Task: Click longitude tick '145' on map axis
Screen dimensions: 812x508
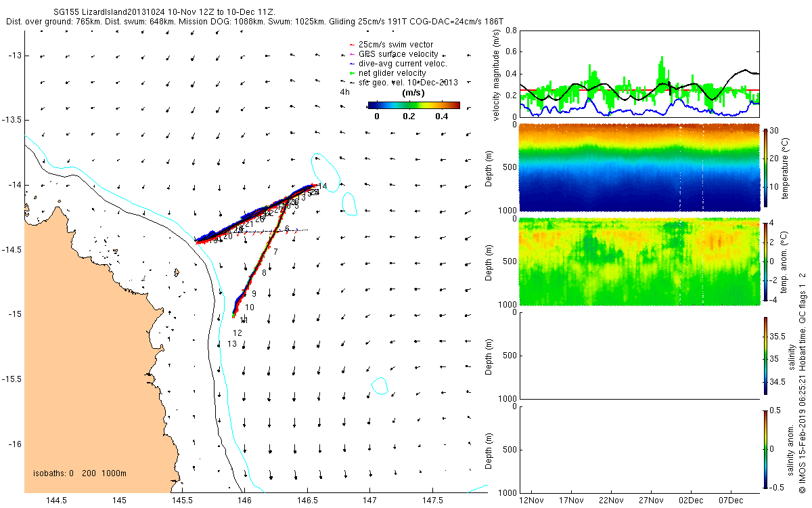Action: [120, 501]
